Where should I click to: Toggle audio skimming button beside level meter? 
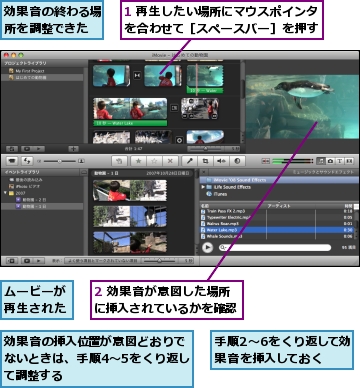(x=266, y=161)
